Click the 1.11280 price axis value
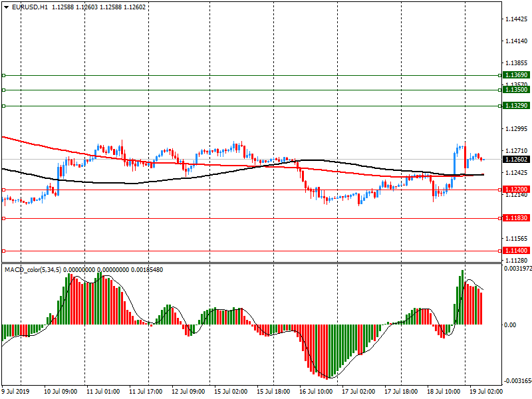This screenshot has height=399, width=532. coord(517,261)
